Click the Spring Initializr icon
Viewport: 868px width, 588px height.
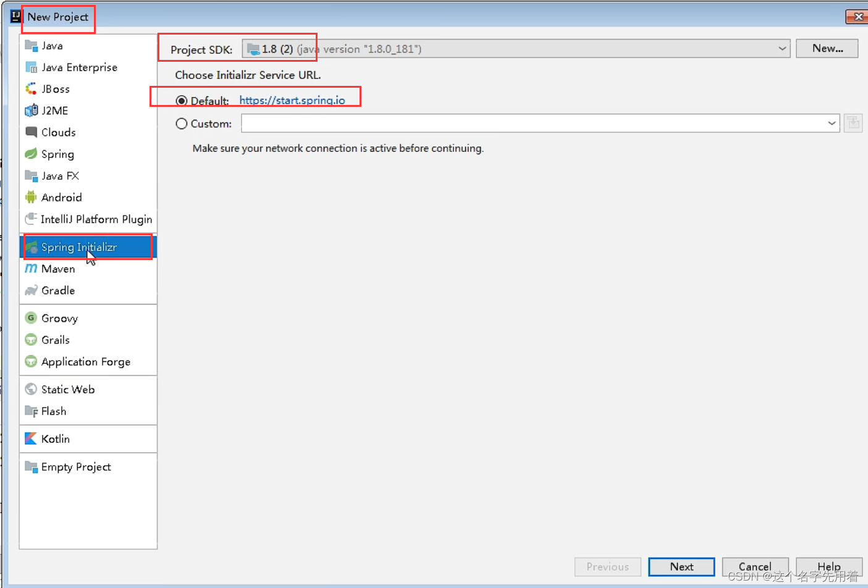[x=32, y=247]
